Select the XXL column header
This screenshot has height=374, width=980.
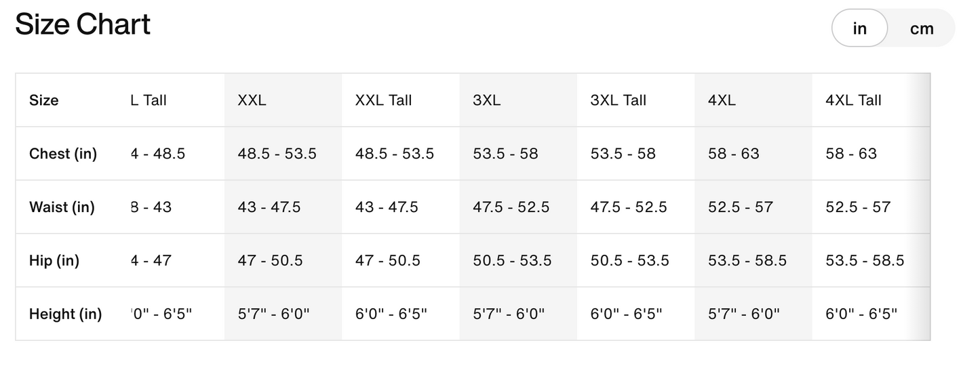click(252, 100)
